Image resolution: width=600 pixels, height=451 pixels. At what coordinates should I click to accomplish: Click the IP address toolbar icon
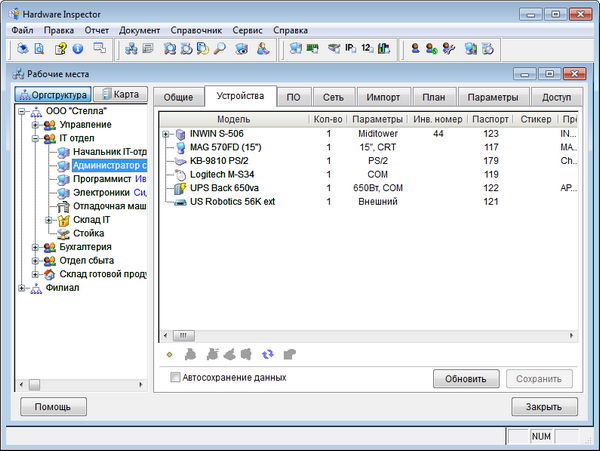click(x=350, y=48)
